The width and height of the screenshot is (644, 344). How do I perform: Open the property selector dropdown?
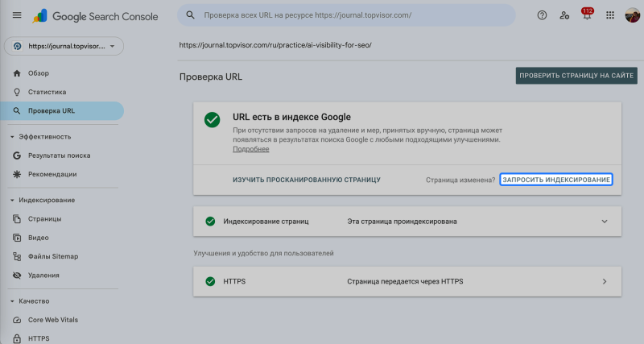click(64, 47)
